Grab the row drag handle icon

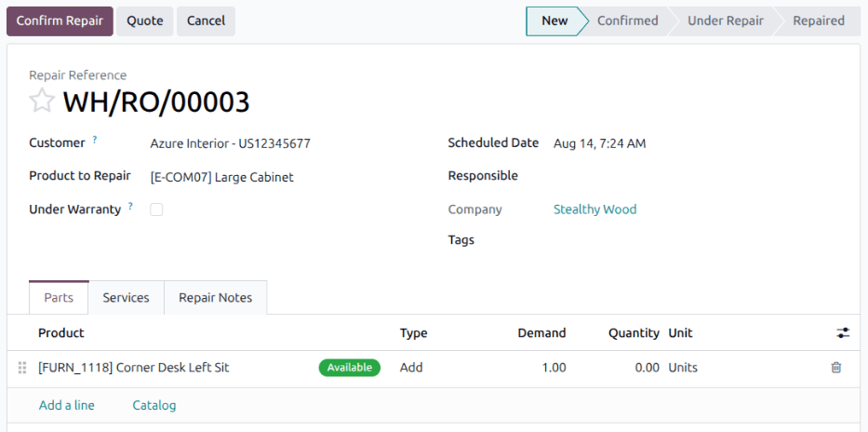coord(22,367)
